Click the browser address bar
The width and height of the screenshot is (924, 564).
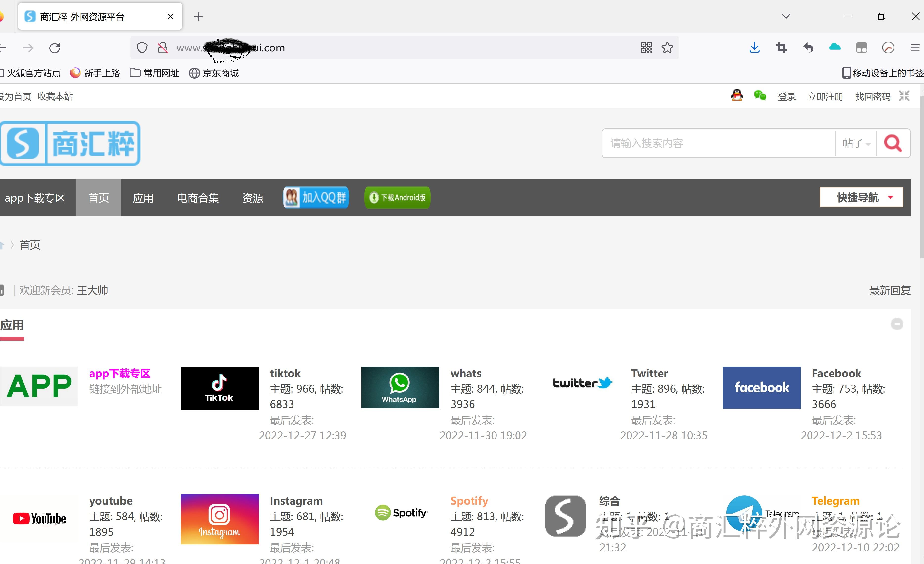click(404, 48)
